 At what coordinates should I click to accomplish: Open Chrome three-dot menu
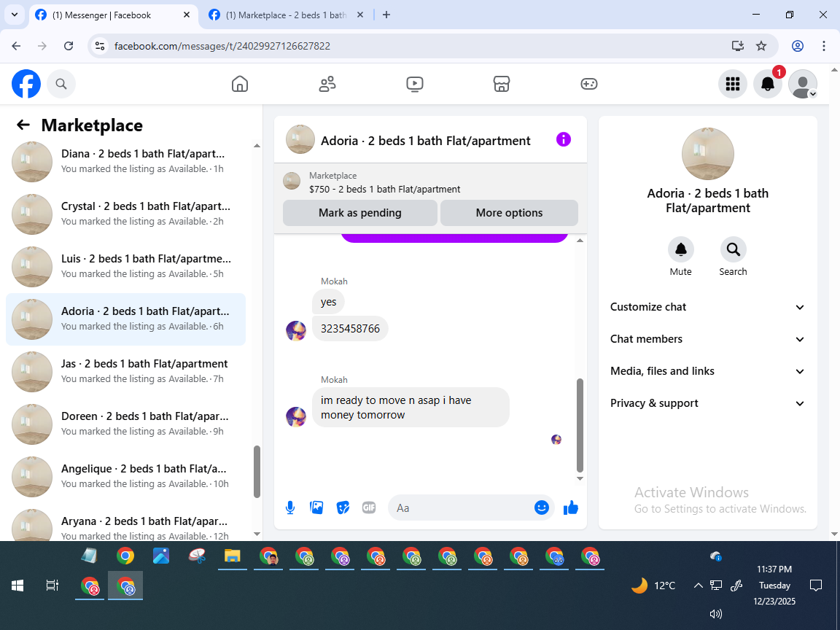824,46
